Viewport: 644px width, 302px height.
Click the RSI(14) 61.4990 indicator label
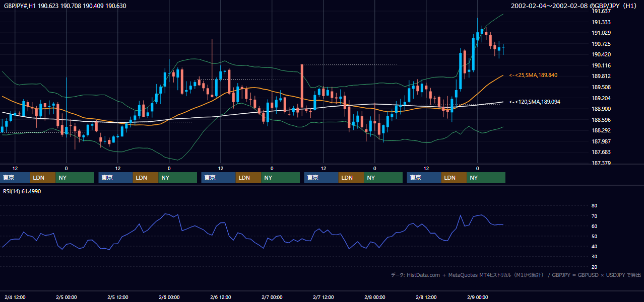tap(22, 191)
